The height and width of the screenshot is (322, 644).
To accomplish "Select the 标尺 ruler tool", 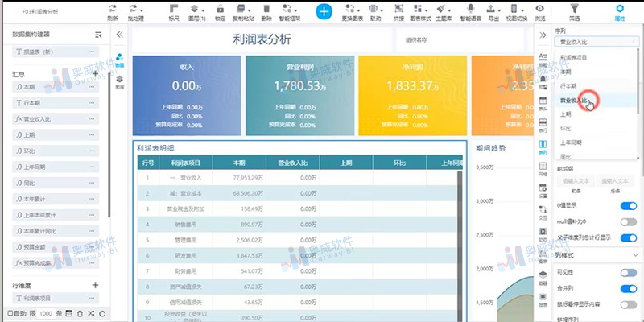I will pos(174,9).
